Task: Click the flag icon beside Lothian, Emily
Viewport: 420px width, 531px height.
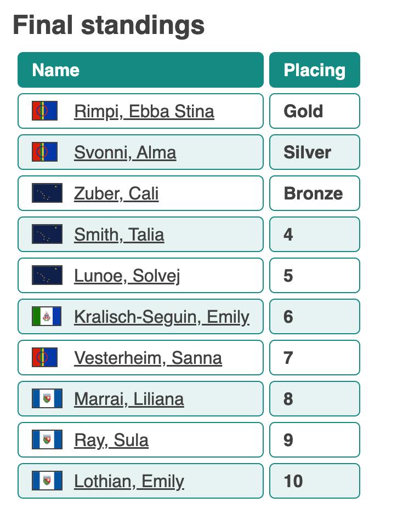Action: (x=47, y=481)
